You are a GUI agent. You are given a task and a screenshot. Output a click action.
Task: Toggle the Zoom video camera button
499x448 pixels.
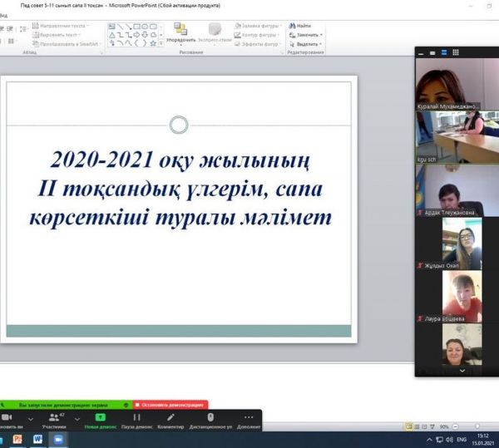[x=7, y=420]
